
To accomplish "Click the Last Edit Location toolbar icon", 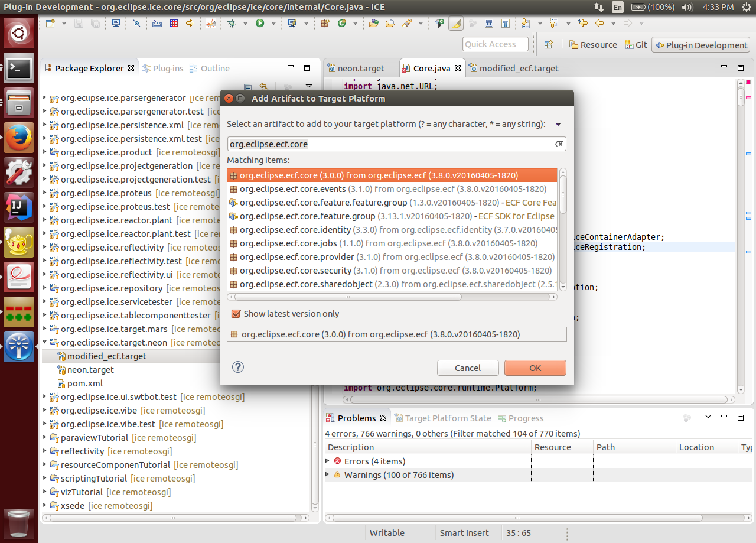I will 583,24.
